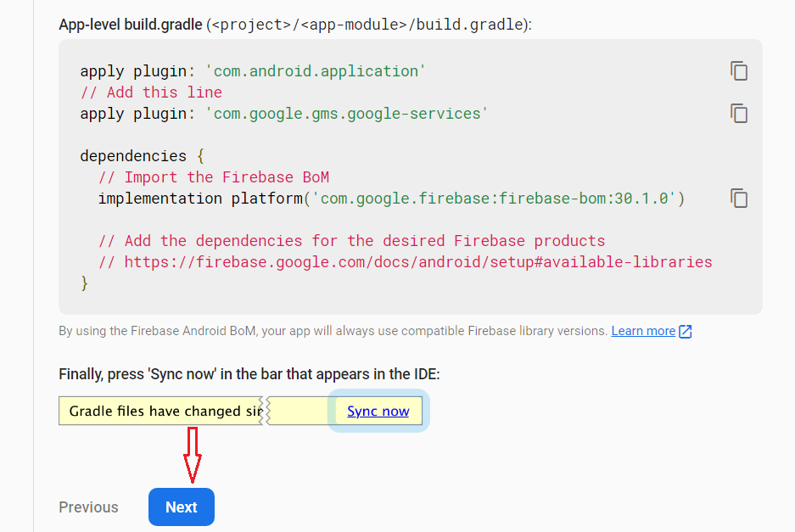
Task: Go back with the Previous button
Action: point(88,507)
